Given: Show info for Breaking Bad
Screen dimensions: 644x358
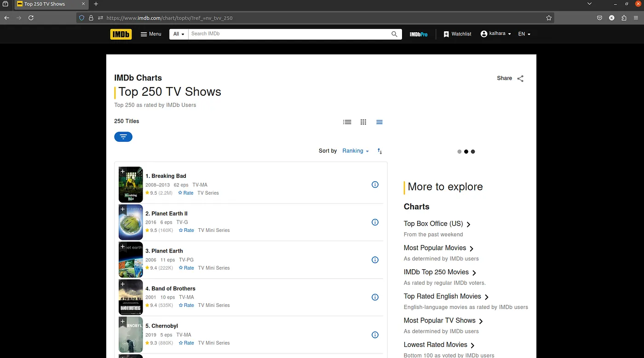Looking at the screenshot, I should 375,185.
